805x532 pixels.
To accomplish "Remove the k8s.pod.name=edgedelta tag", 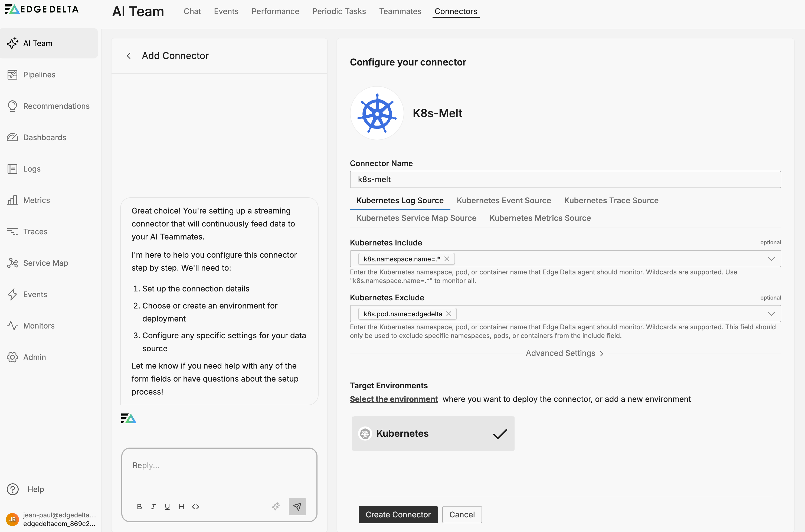I will coord(449,314).
